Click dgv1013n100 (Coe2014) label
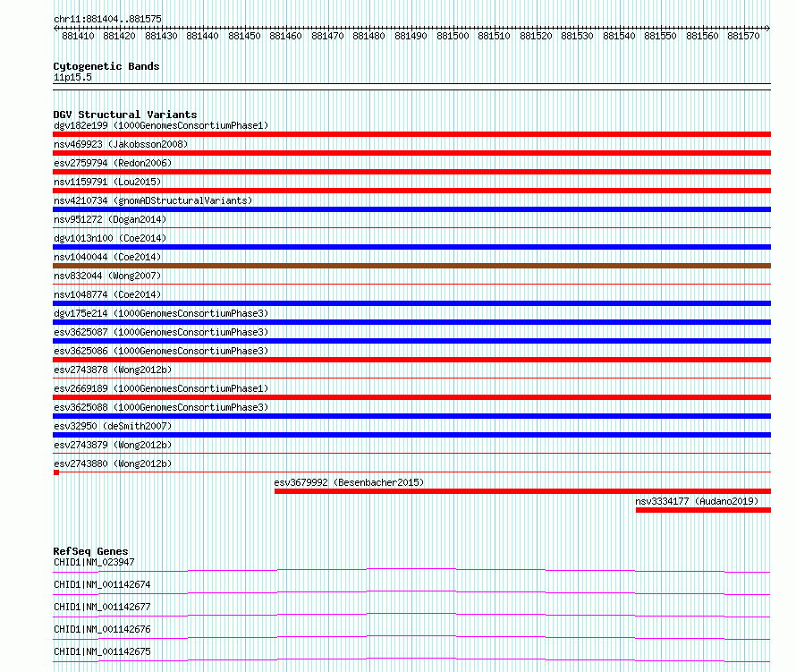 (x=110, y=238)
